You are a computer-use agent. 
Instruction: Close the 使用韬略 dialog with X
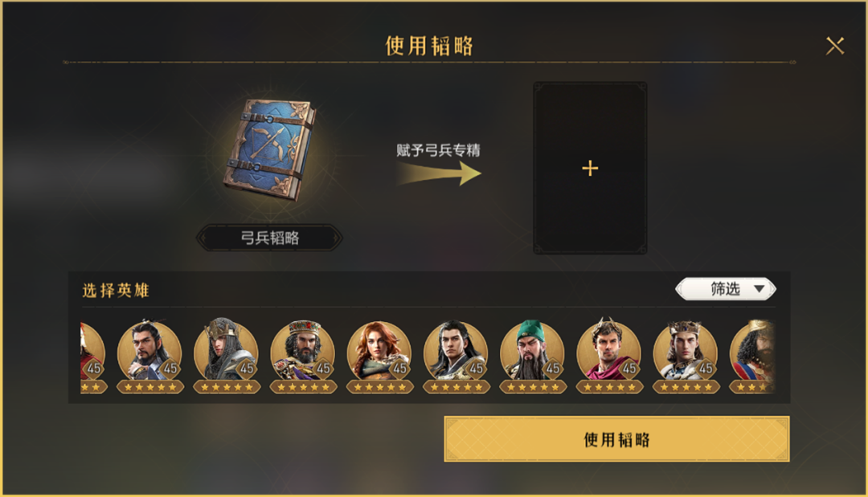point(835,46)
